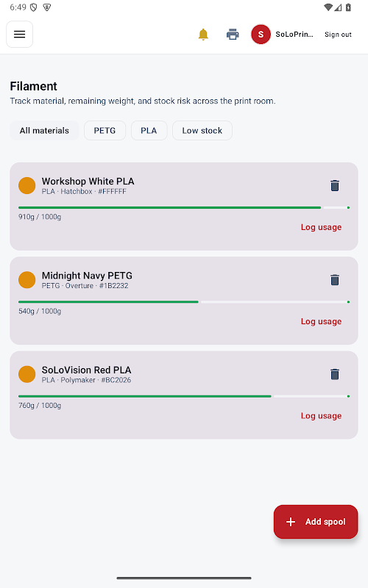Open the red S profile avatar
Viewport: 368px width, 588px height.
click(261, 35)
